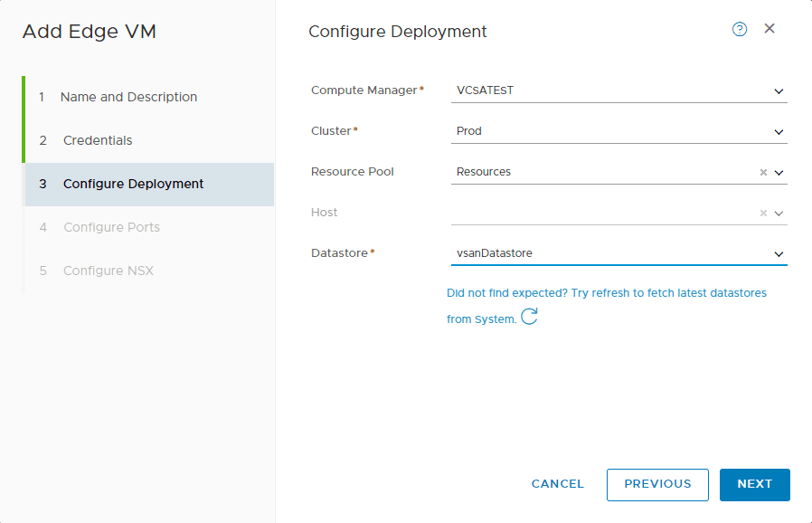
Task: Expand the Cluster dropdown showing Prod
Action: (778, 131)
